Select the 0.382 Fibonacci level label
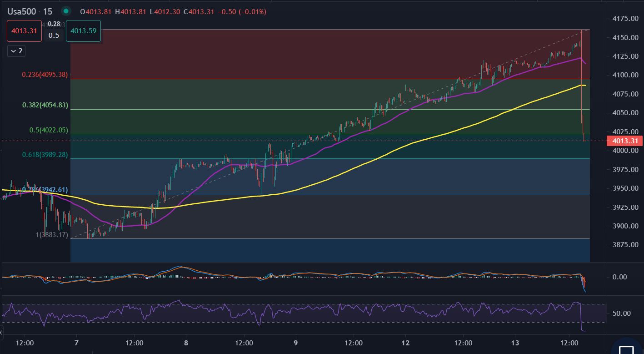 tap(45, 105)
